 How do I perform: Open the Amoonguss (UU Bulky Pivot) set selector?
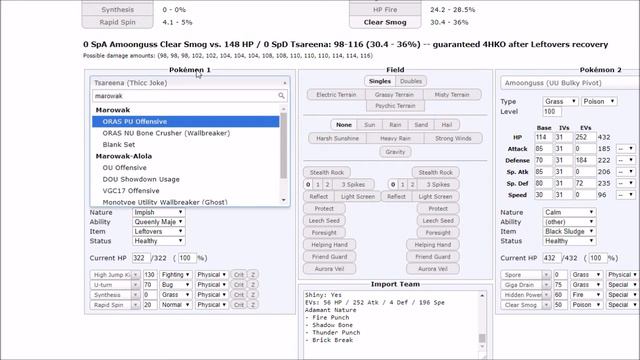[569, 83]
